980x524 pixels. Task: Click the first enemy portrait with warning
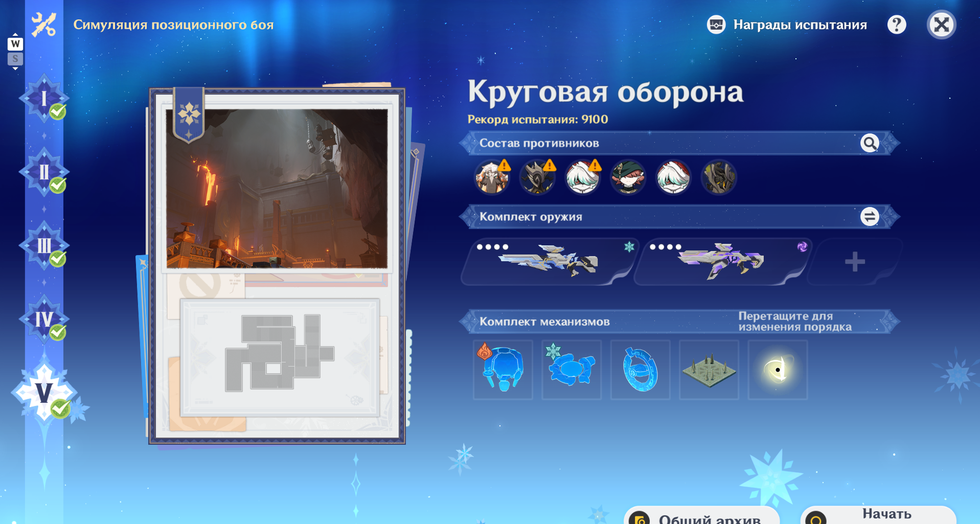(492, 177)
